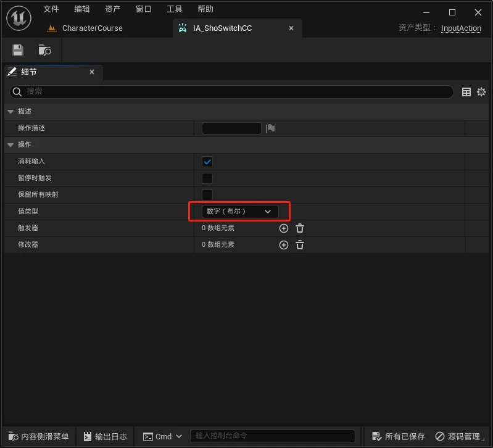Image resolution: width=493 pixels, height=448 pixels.
Task: Click the Unreal Engine logo icon
Action: point(19,19)
